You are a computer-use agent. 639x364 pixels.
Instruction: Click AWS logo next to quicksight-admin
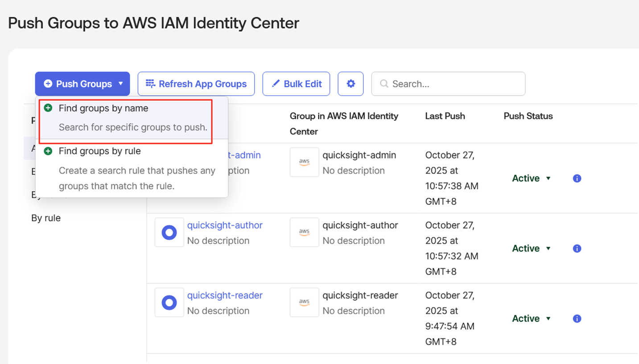tap(304, 162)
